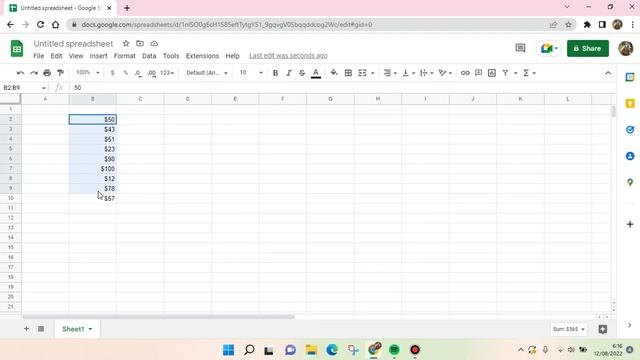Open the Format menu

click(x=124, y=56)
